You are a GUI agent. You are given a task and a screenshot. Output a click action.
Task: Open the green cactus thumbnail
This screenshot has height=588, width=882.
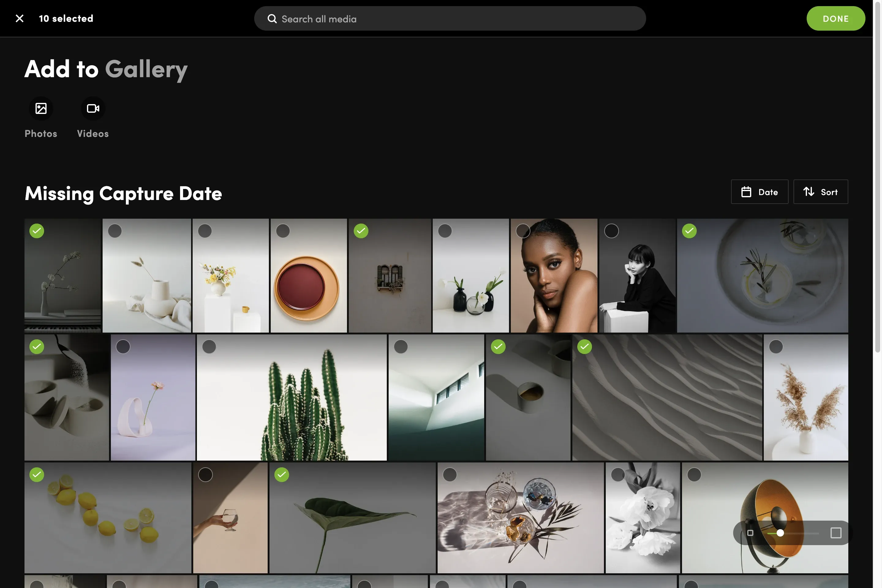(x=291, y=398)
